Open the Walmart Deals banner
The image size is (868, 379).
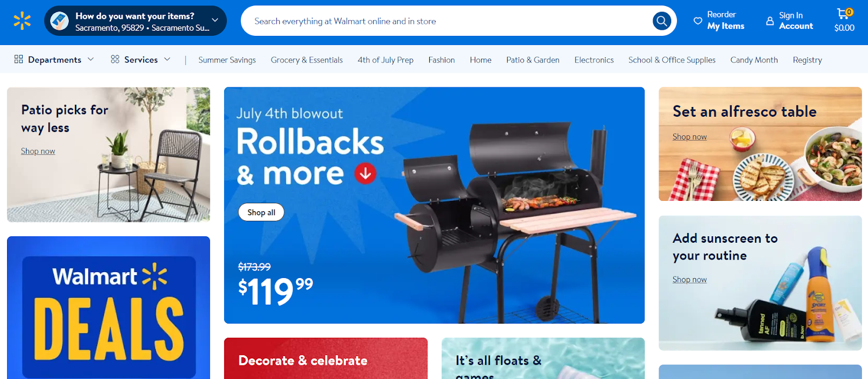[x=108, y=307]
